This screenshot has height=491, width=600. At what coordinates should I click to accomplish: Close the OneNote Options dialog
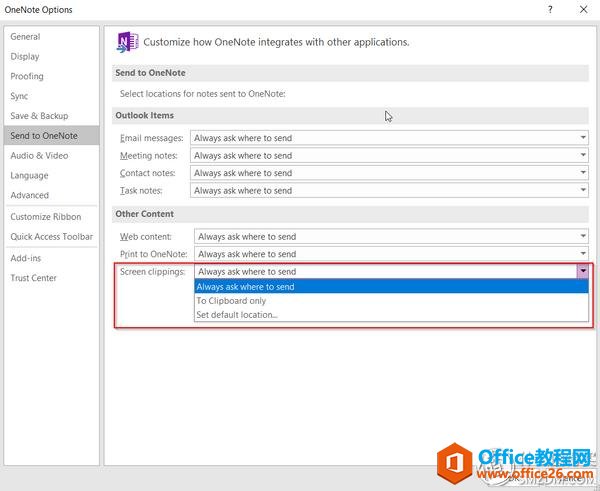point(584,10)
